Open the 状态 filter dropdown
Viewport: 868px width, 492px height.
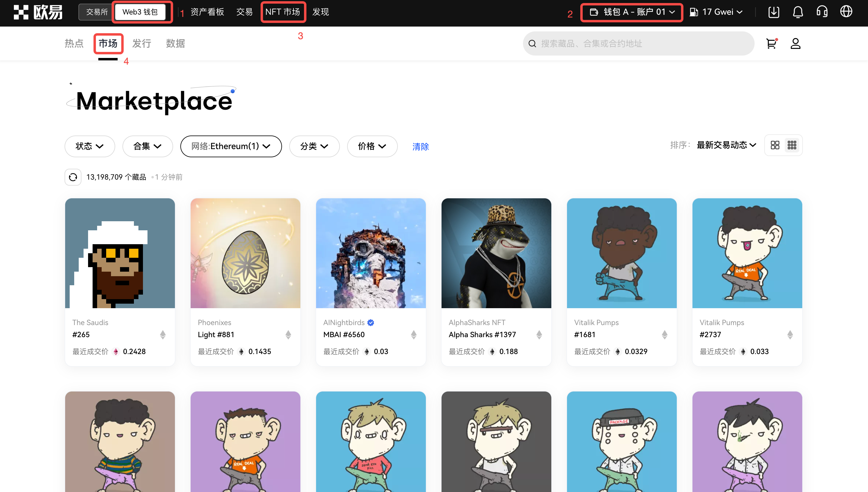[90, 146]
